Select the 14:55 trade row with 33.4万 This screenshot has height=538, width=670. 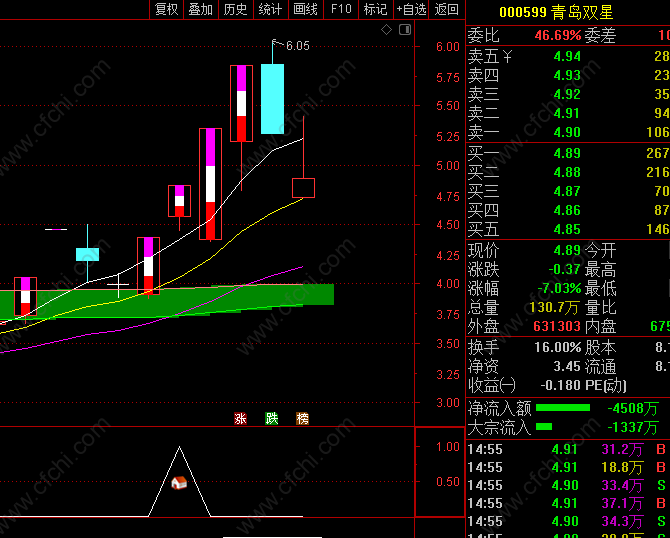pos(568,485)
